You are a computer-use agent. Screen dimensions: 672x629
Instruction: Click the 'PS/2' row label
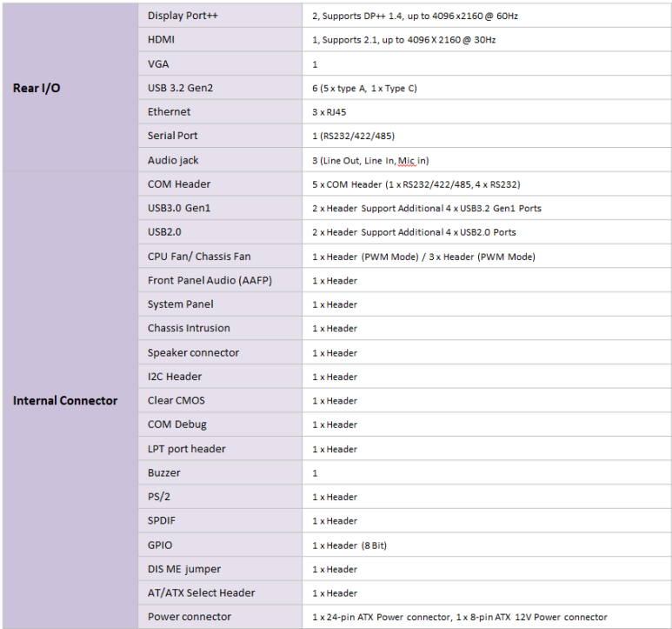[x=159, y=497]
